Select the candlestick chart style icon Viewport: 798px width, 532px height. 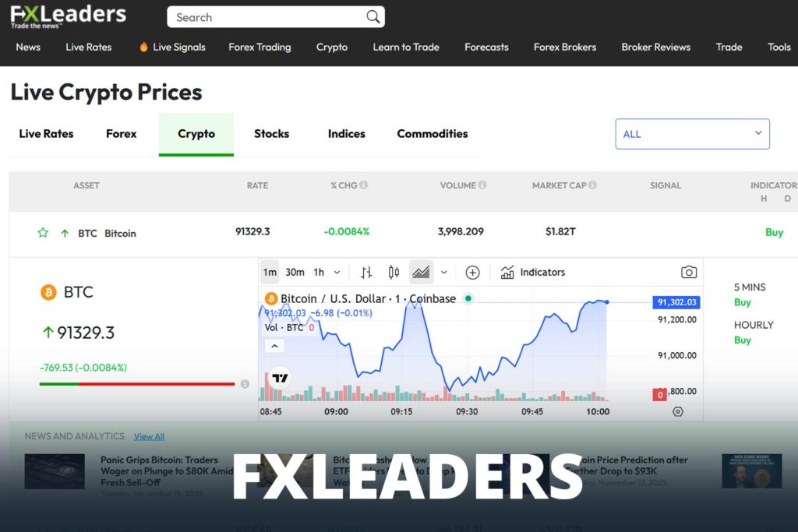(x=394, y=272)
